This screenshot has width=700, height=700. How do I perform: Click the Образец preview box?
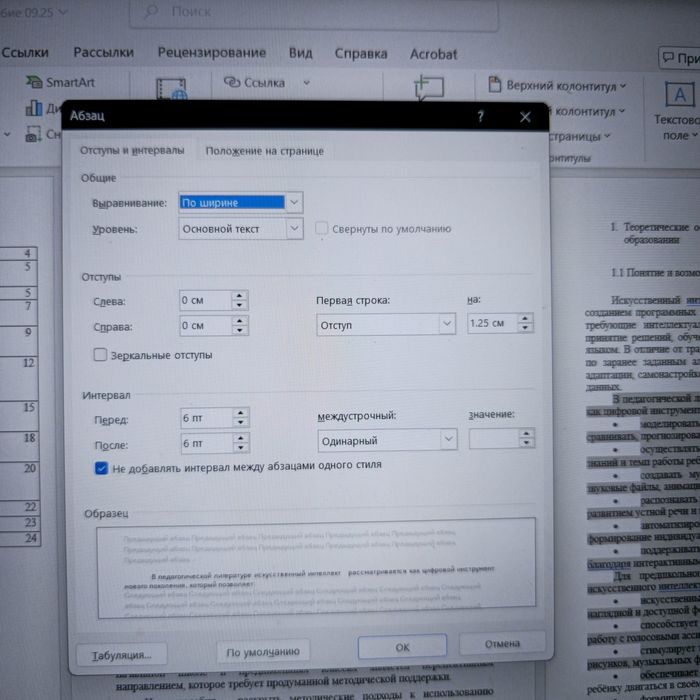point(316,567)
